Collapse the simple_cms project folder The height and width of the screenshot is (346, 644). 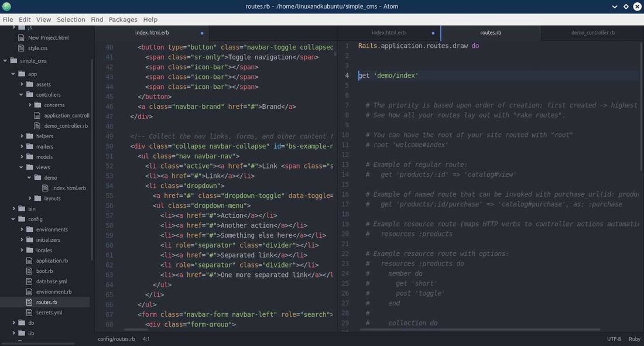click(x=5, y=60)
